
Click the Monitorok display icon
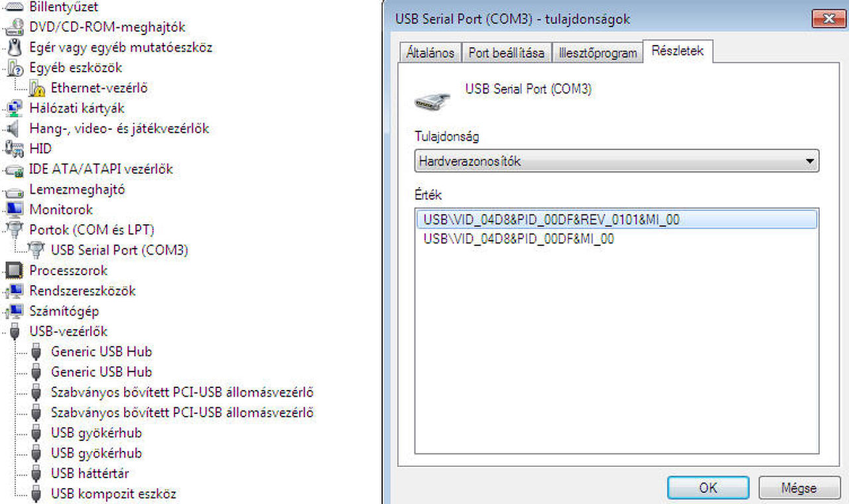click(x=15, y=210)
